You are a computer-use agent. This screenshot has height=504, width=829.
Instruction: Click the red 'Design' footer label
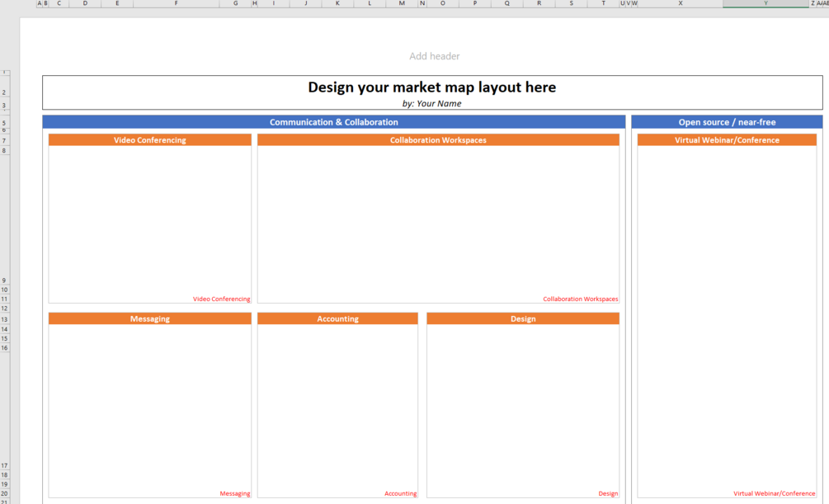tap(608, 493)
